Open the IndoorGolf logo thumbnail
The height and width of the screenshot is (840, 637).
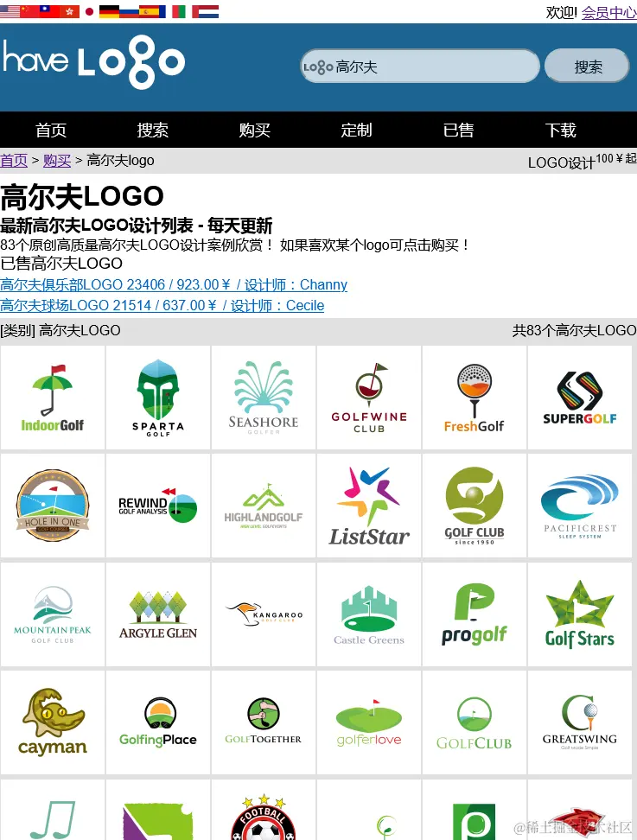tap(53, 398)
